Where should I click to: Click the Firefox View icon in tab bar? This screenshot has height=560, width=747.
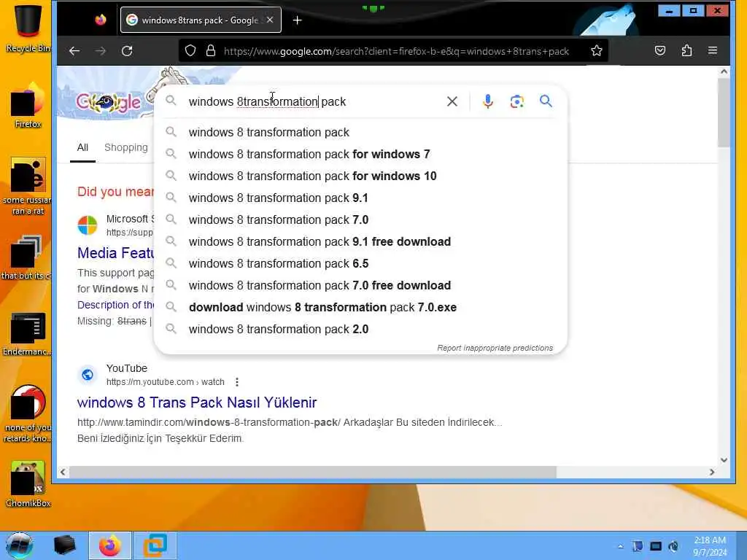101,20
